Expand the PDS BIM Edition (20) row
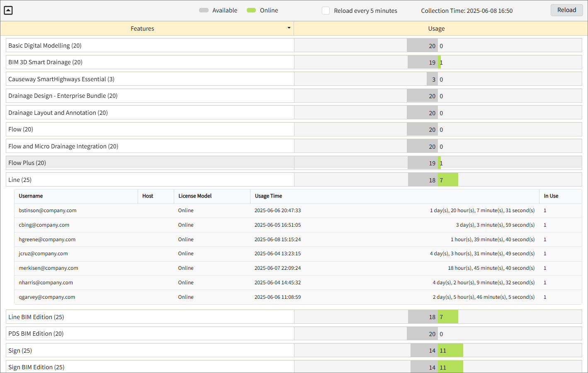Viewport: 588px width, 373px height. [149, 333]
